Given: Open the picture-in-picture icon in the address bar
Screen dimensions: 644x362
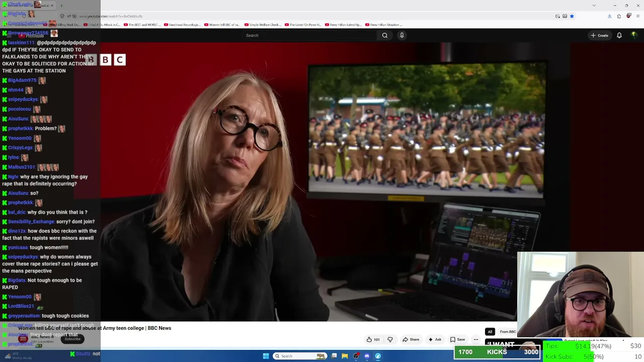Looking at the screenshot, I should pyautogui.click(x=557, y=16).
